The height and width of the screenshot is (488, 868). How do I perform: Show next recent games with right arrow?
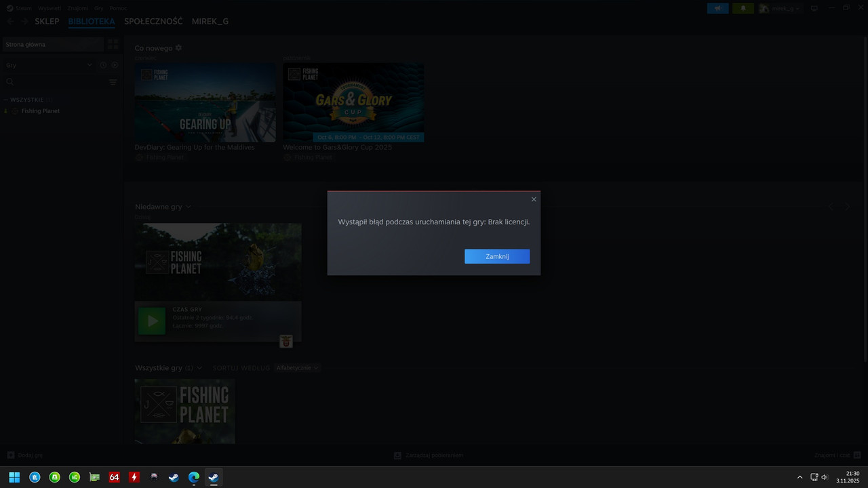(x=848, y=206)
